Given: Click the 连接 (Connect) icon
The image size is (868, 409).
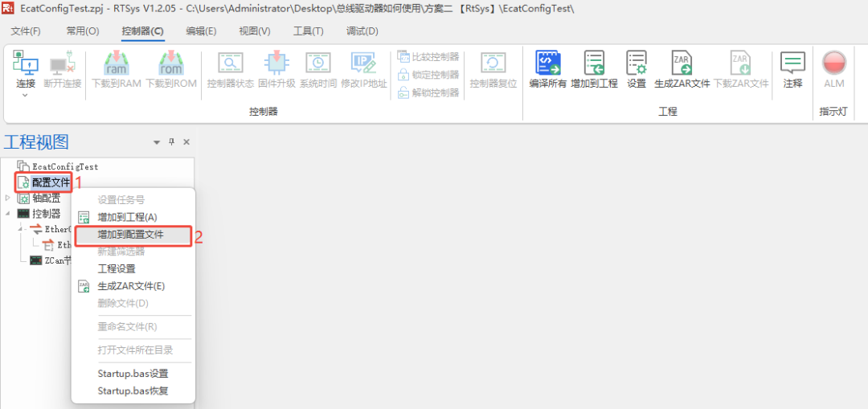Looking at the screenshot, I should (x=26, y=64).
